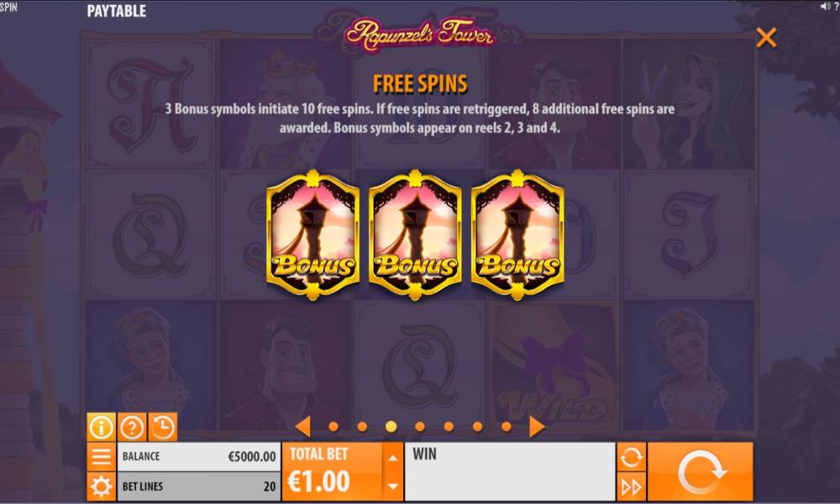Open the help question mark icon
Image resolution: width=840 pixels, height=504 pixels.
132,427
